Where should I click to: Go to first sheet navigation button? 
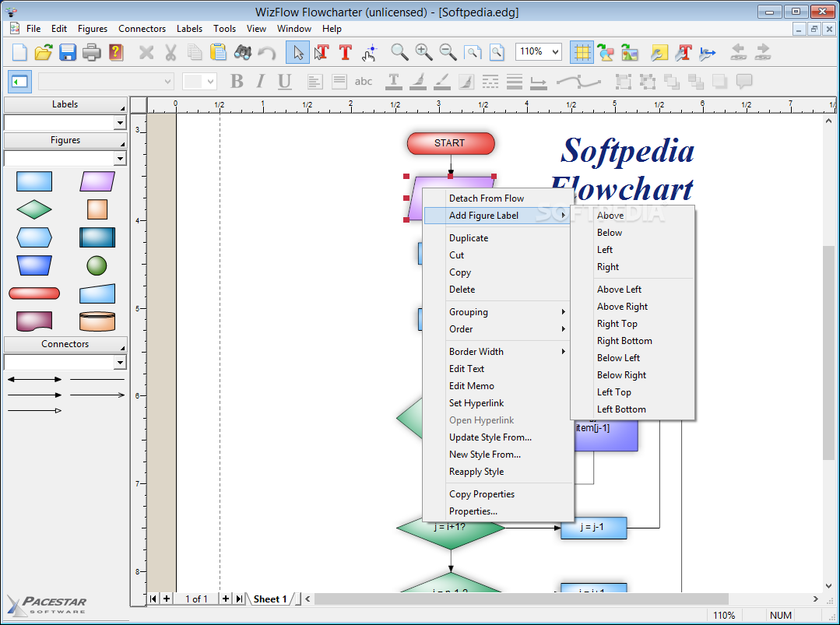[153, 599]
